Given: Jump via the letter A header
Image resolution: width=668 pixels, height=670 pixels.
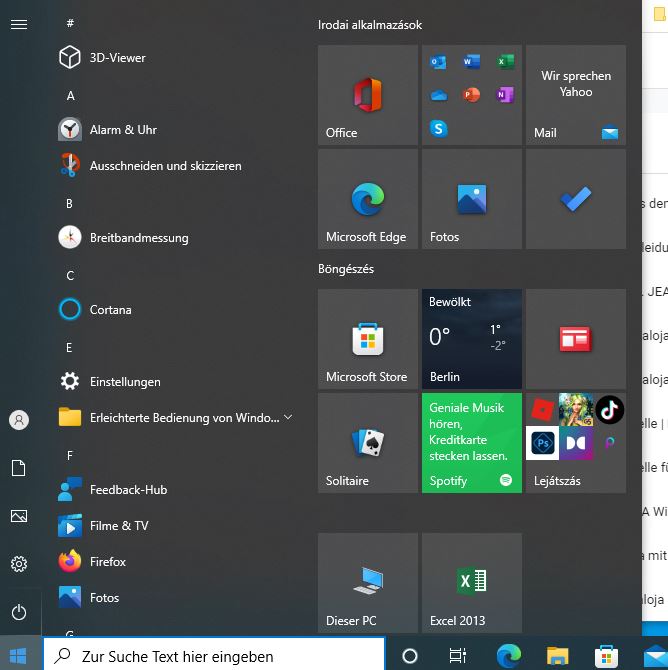Looking at the screenshot, I should (71, 96).
